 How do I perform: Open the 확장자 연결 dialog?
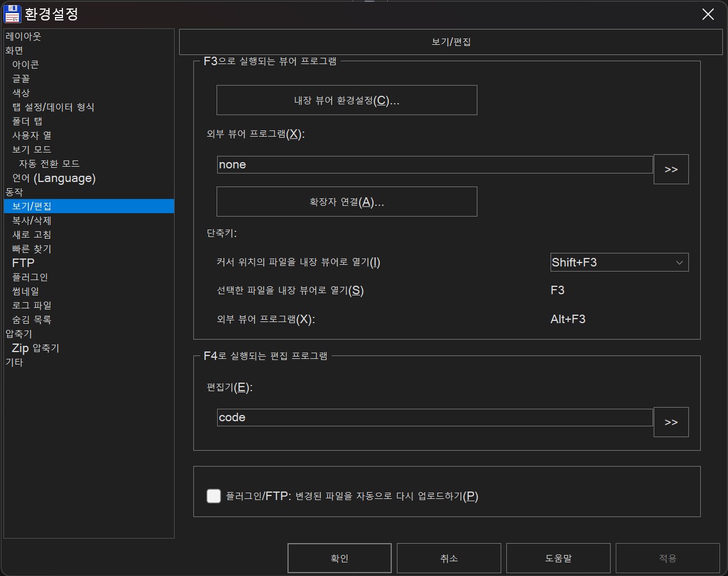coord(346,202)
